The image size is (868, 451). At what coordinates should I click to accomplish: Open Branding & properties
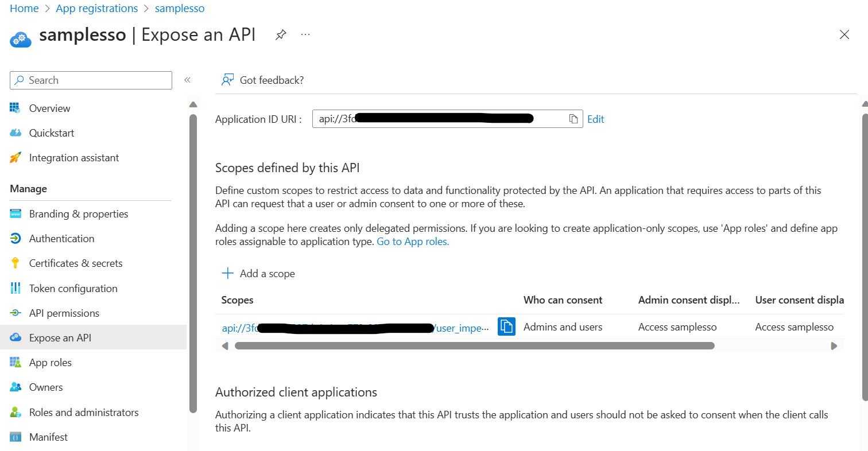78,213
